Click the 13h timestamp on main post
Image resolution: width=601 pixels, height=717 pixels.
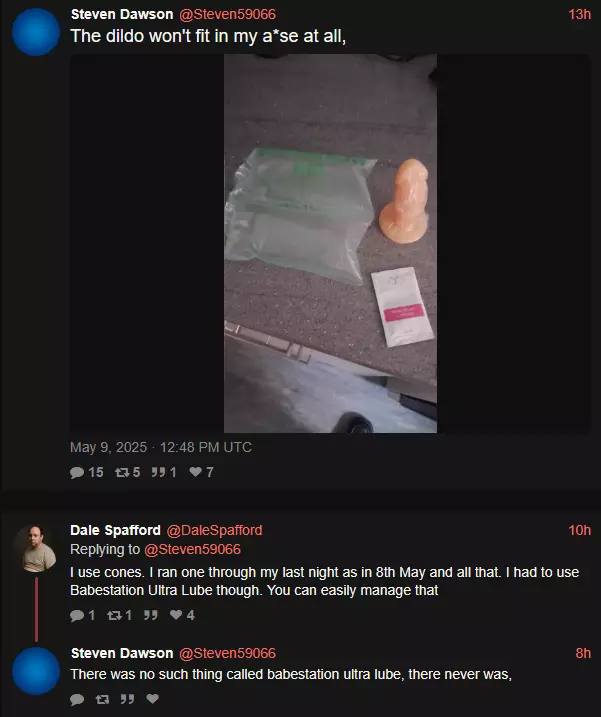(x=580, y=14)
